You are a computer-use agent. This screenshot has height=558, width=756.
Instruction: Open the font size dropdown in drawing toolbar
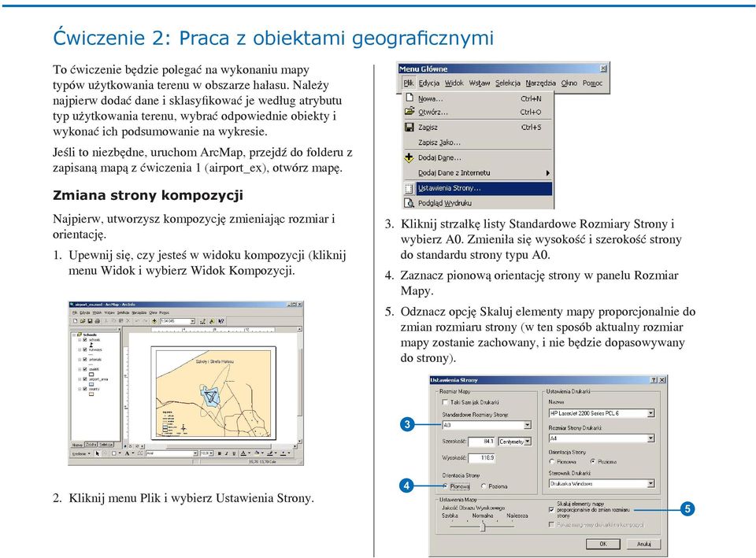[x=211, y=453]
